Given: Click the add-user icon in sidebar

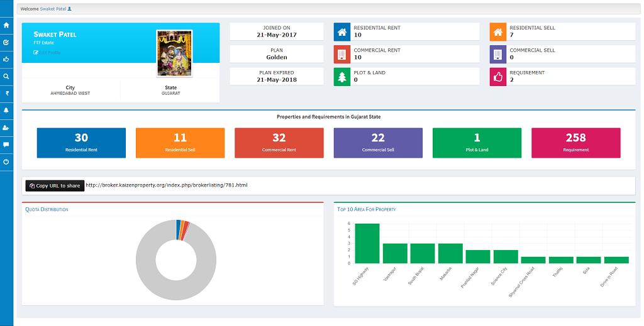Looking at the screenshot, I should [x=6, y=128].
